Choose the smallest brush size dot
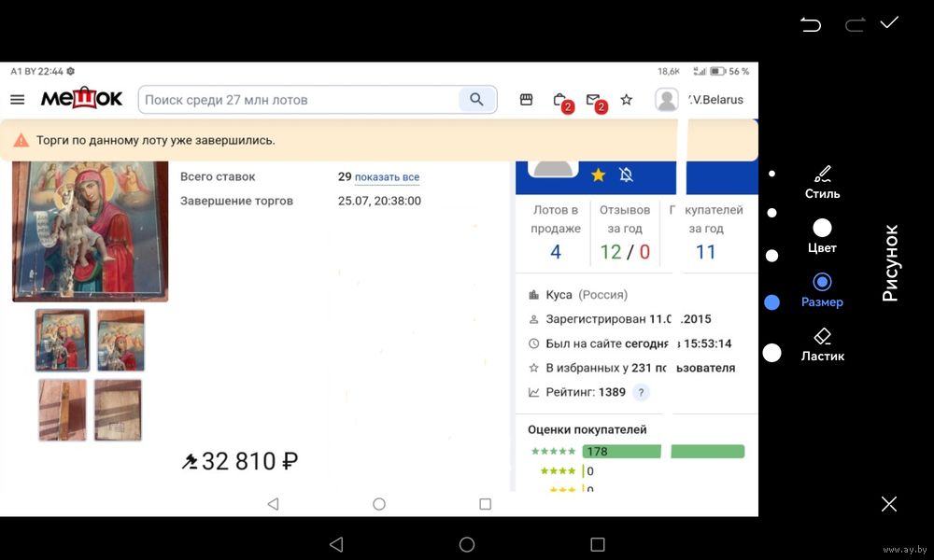Viewport: 934px width, 560px height. [x=772, y=174]
